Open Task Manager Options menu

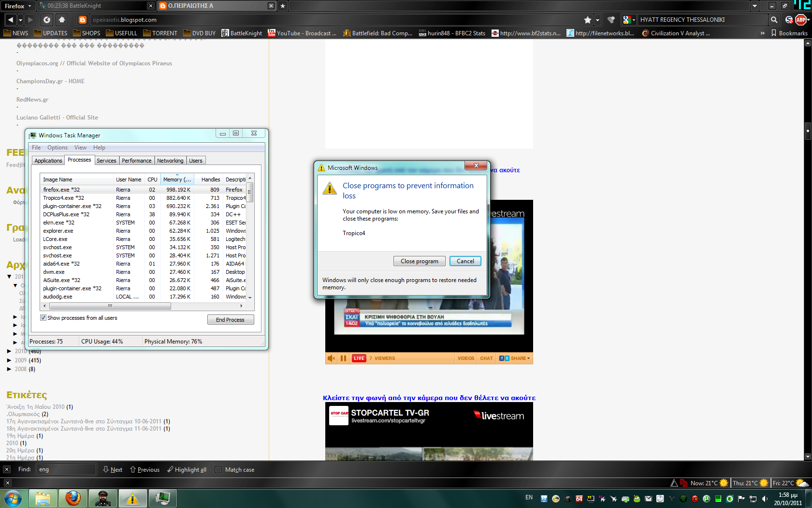[57, 148]
